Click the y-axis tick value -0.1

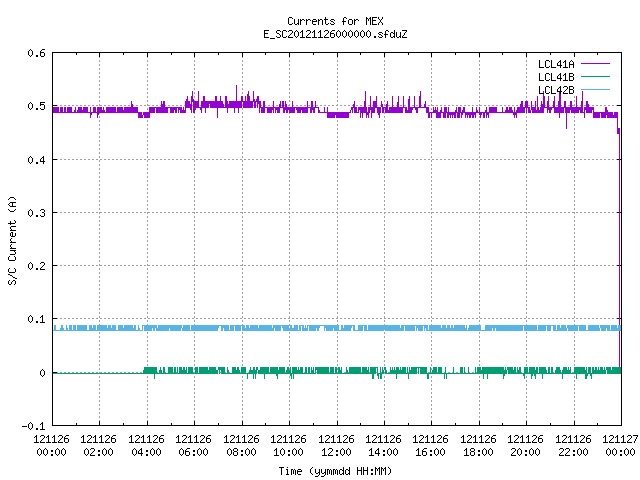pyautogui.click(x=33, y=426)
